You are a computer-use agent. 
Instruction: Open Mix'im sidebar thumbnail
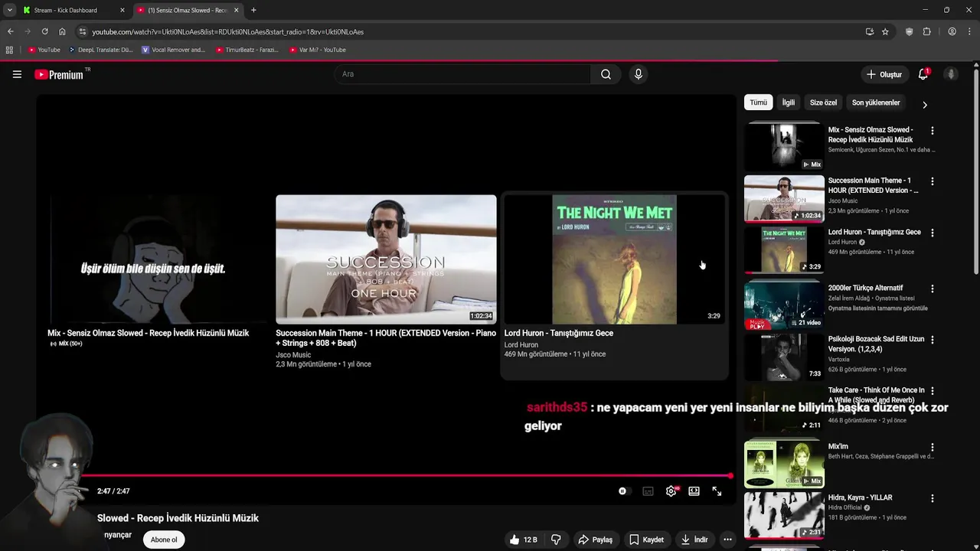(784, 464)
